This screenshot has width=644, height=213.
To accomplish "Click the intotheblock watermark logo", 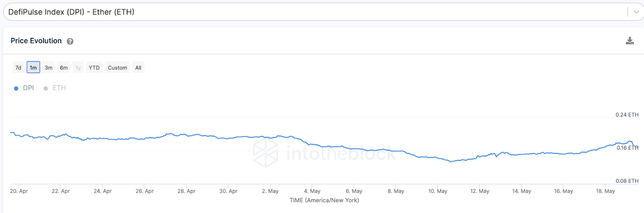I will (x=265, y=152).
